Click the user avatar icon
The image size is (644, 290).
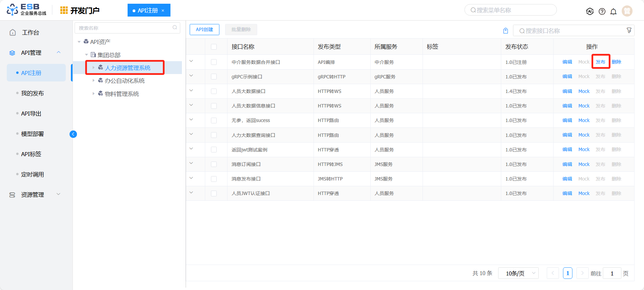click(627, 11)
